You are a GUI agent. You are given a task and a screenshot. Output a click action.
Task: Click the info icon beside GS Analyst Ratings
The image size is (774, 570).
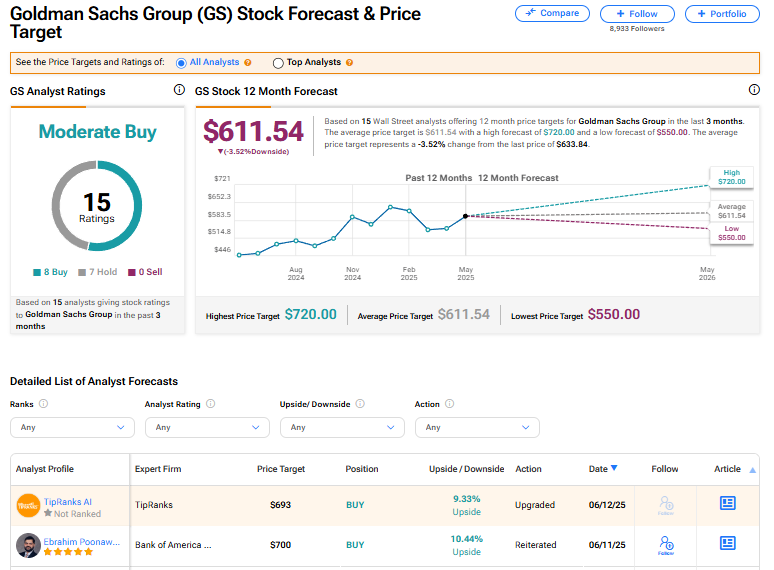[179, 90]
